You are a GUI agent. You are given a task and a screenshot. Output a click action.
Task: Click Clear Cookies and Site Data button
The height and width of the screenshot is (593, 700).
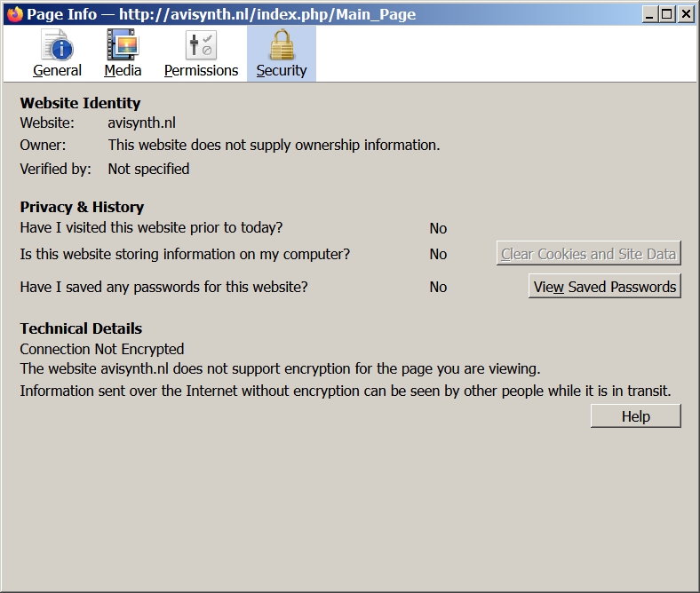(x=588, y=253)
